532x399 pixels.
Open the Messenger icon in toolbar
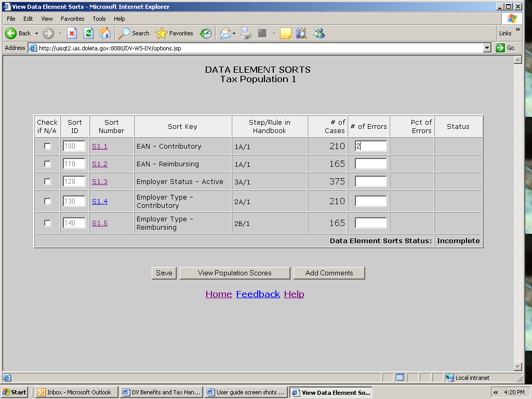(x=319, y=33)
